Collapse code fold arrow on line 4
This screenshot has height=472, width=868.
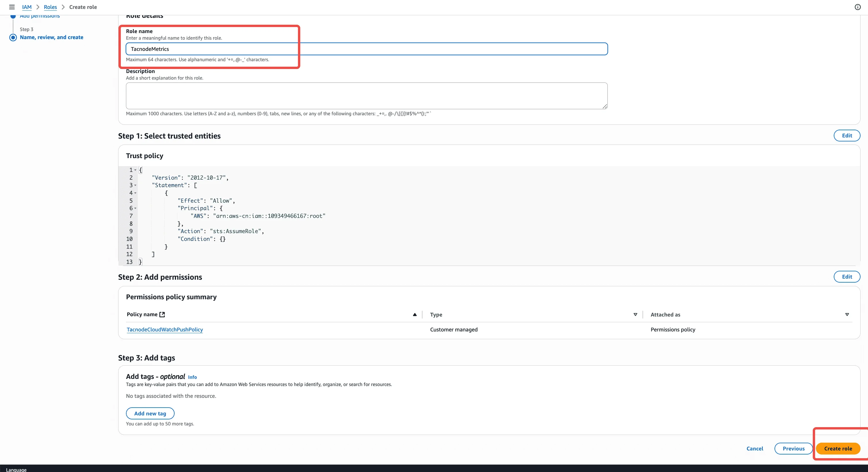pyautogui.click(x=135, y=193)
